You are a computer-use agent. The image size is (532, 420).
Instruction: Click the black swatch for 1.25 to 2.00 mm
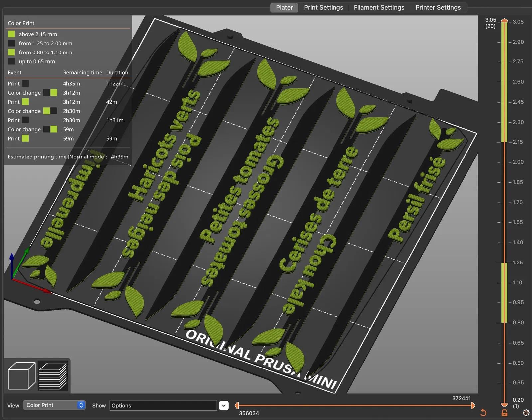pos(11,43)
